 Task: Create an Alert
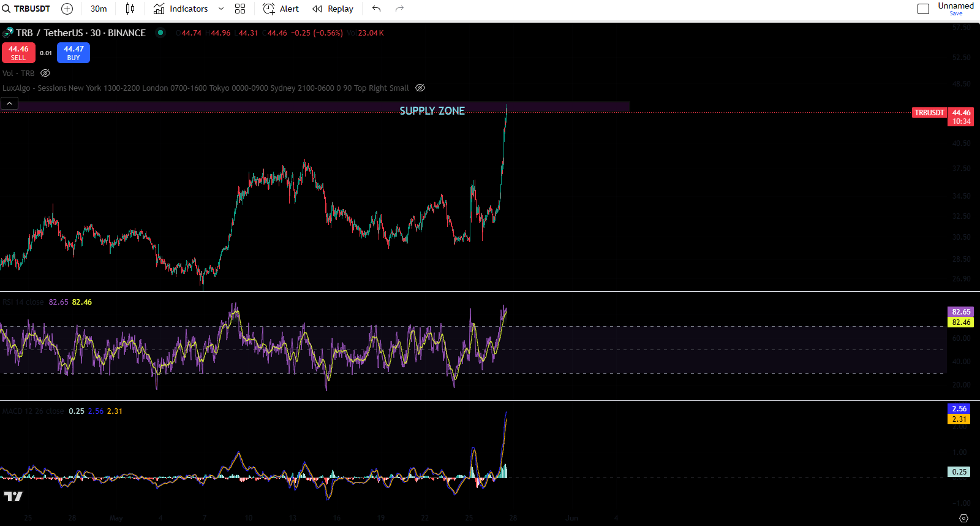281,9
